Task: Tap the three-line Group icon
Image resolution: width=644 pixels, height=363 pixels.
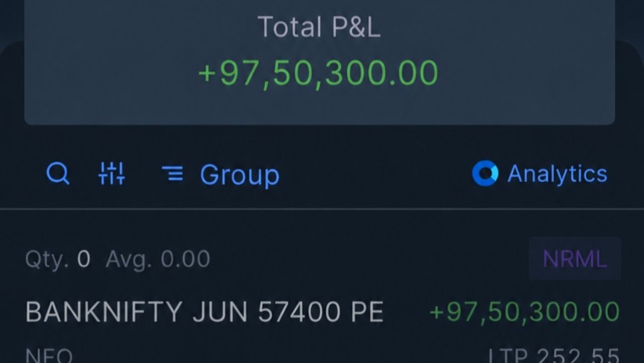Action: pyautogui.click(x=172, y=173)
